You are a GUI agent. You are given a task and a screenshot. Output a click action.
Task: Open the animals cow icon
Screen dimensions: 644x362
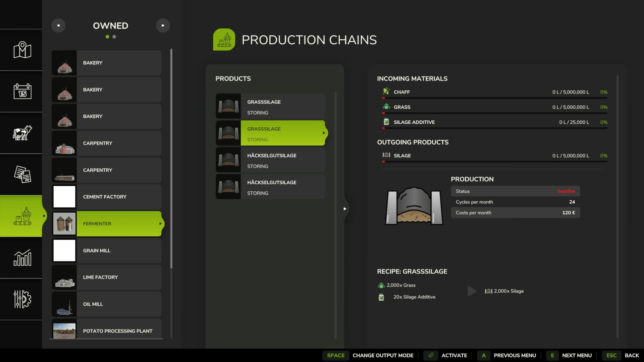click(x=22, y=133)
